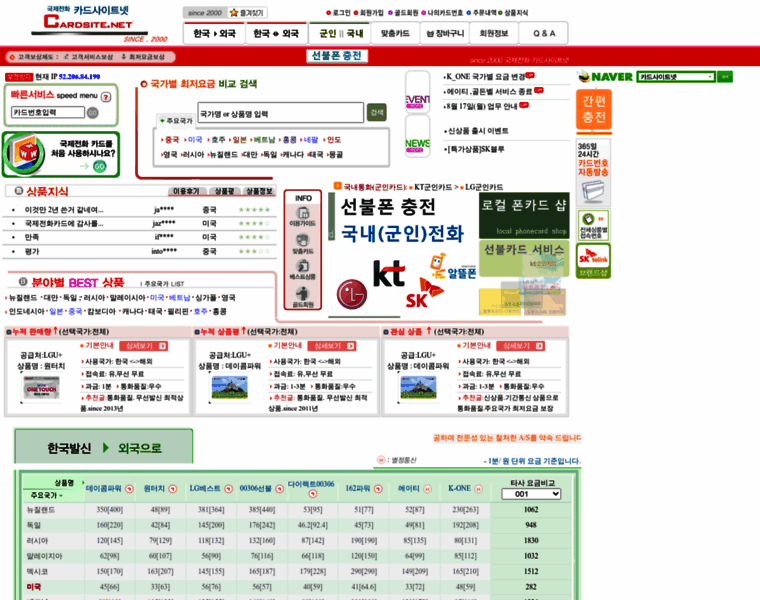This screenshot has height=600, width=760.
Task: Click the 주문내역 link
Action: pyautogui.click(x=482, y=13)
